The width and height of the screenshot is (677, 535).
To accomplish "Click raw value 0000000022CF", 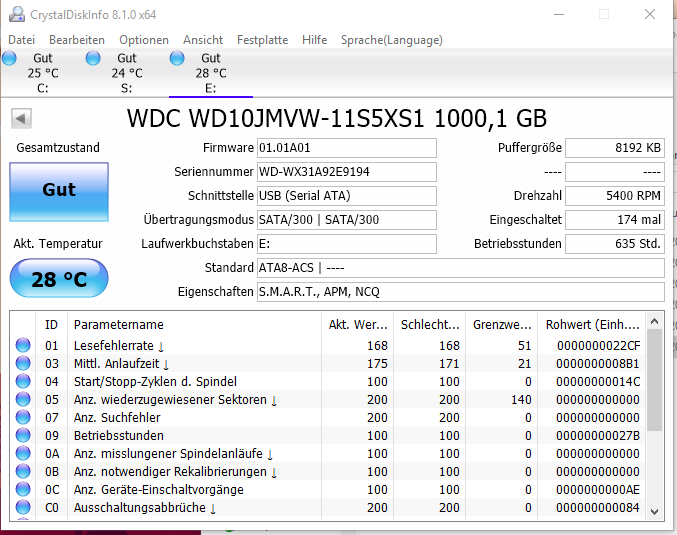I will click(x=598, y=345).
